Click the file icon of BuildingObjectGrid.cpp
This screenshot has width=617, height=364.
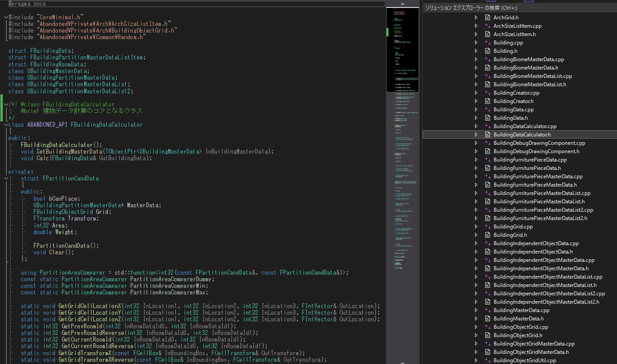tap(487, 327)
